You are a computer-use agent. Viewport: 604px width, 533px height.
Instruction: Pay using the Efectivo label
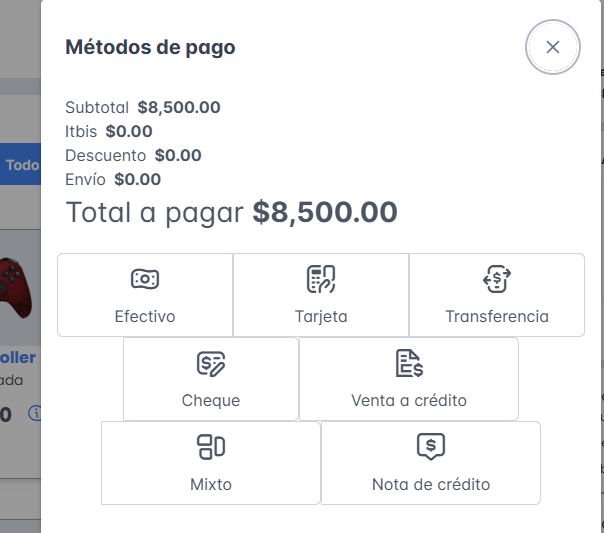click(145, 317)
